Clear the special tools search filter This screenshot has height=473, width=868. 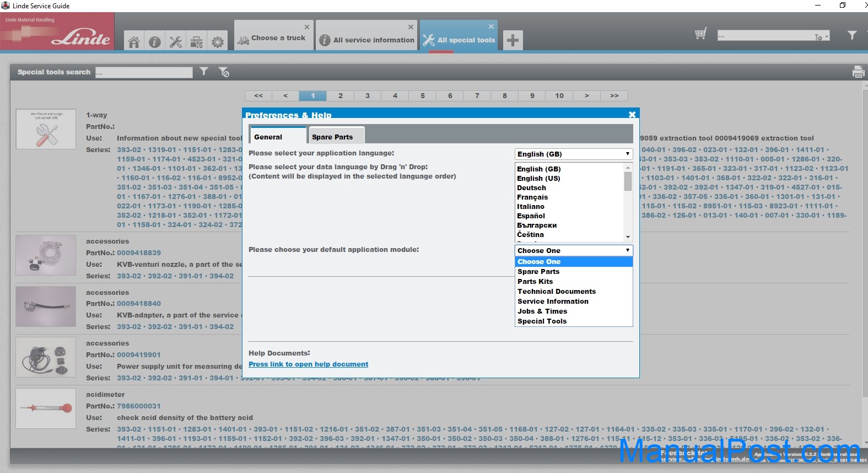[x=224, y=72]
